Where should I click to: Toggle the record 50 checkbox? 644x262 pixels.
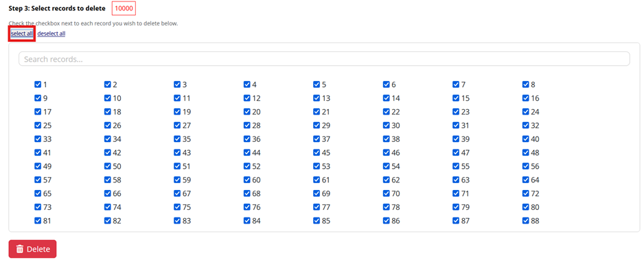click(x=108, y=166)
